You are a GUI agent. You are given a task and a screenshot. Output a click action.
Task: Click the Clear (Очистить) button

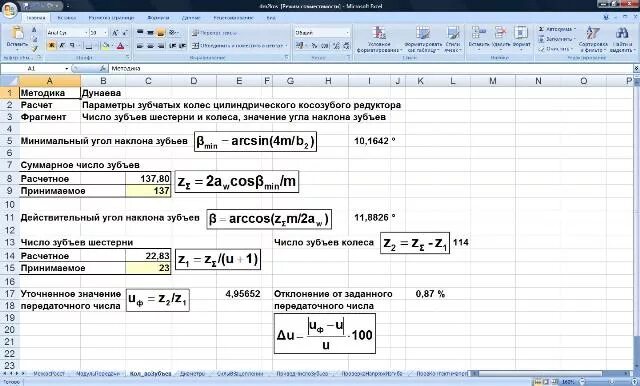pos(555,49)
